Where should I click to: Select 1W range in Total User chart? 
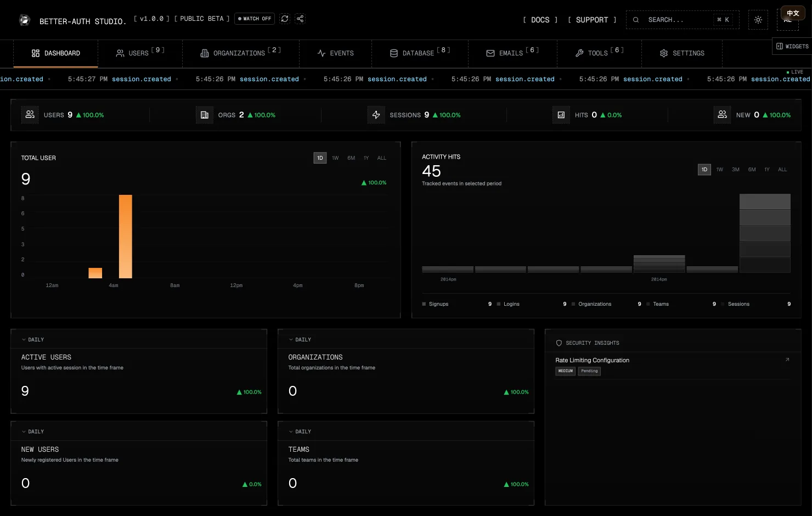(335, 158)
